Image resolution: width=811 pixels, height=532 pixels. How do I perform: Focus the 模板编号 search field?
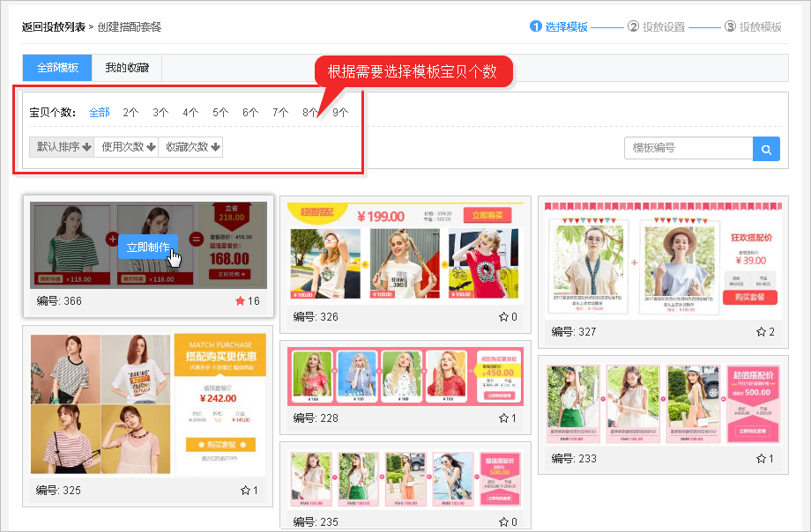pos(688,148)
